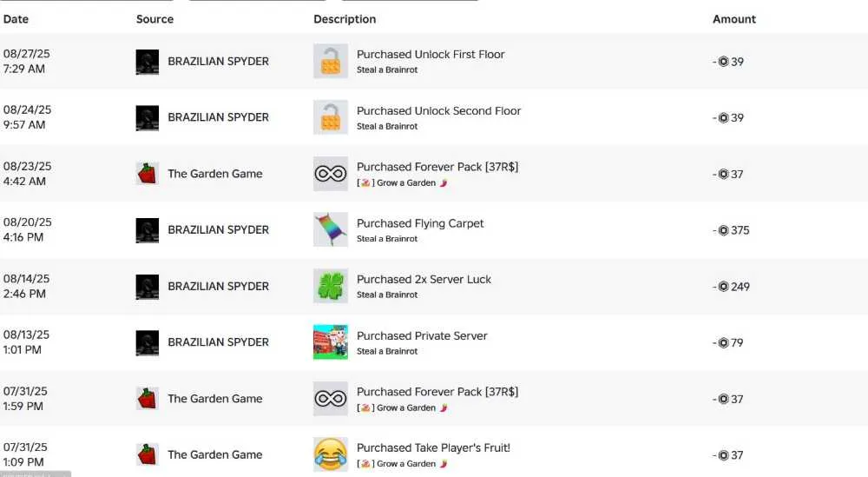Click BRAZILIAN SPYDER avatar in 08/14/25 row
The image size is (868, 477).
[148, 287]
